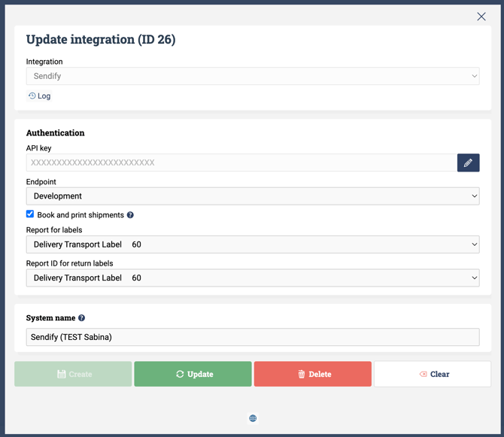Edit the API key with pencil icon

click(469, 162)
